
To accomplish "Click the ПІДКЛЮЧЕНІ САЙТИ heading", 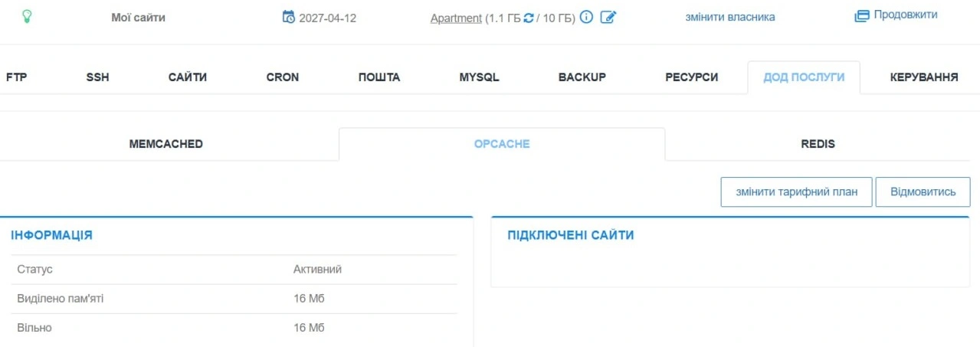I will coord(571,235).
